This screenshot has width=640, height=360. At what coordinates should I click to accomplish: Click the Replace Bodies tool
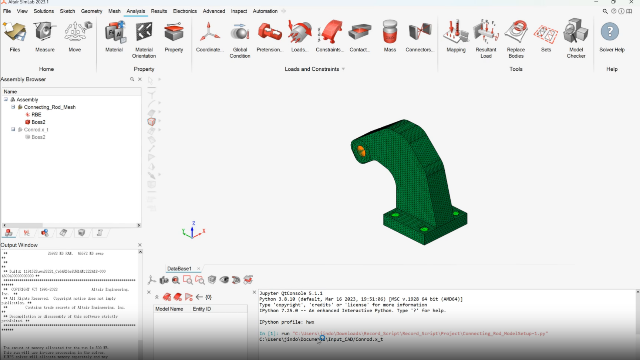pyautogui.click(x=516, y=39)
